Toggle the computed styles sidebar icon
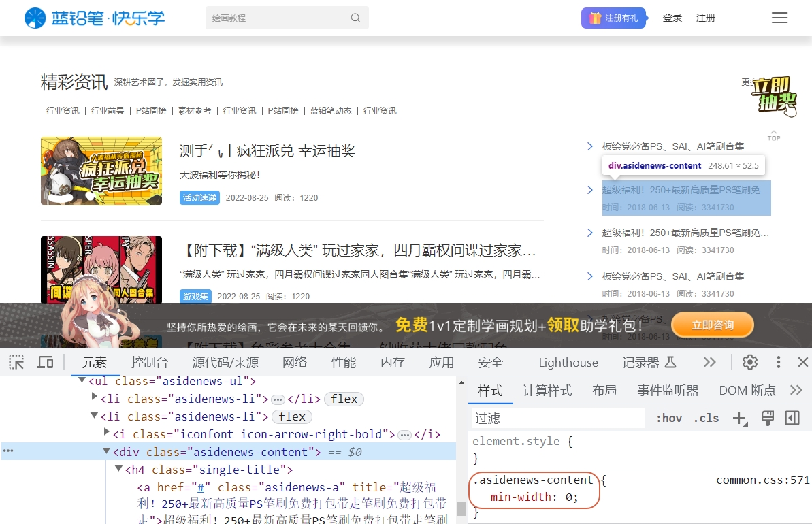This screenshot has width=812, height=524. pos(792,418)
